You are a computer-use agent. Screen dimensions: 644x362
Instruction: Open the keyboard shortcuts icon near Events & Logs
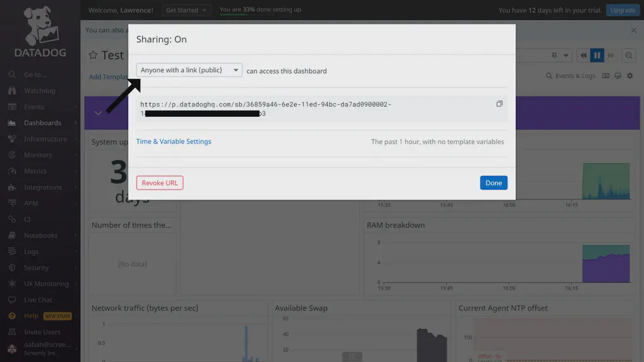click(x=605, y=75)
